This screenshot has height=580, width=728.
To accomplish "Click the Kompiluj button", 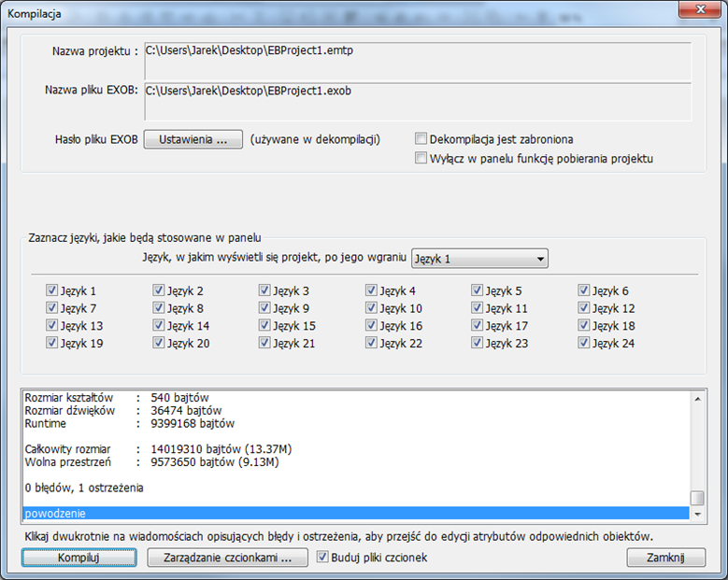I will [x=79, y=558].
